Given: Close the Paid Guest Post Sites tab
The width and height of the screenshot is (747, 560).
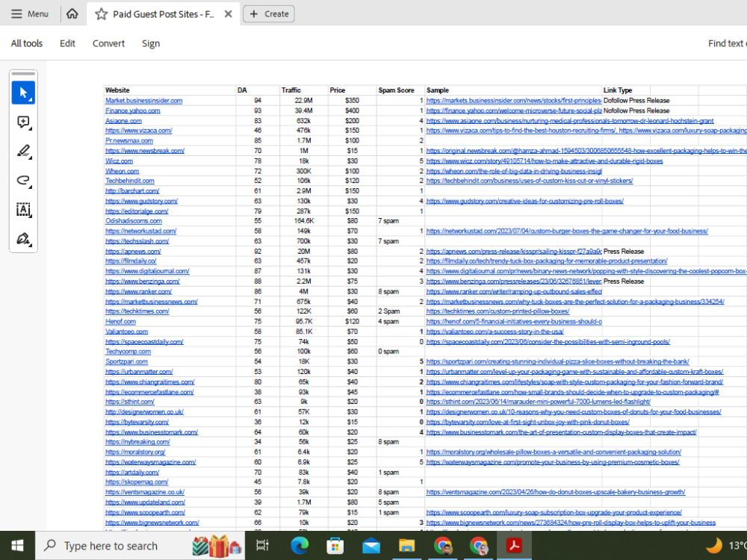Looking at the screenshot, I should tap(228, 13).
